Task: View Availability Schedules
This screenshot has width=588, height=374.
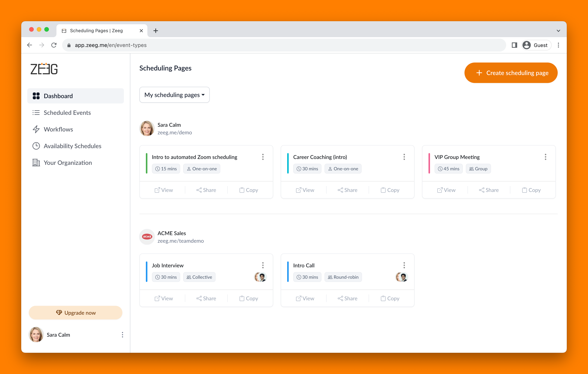Action: click(72, 146)
